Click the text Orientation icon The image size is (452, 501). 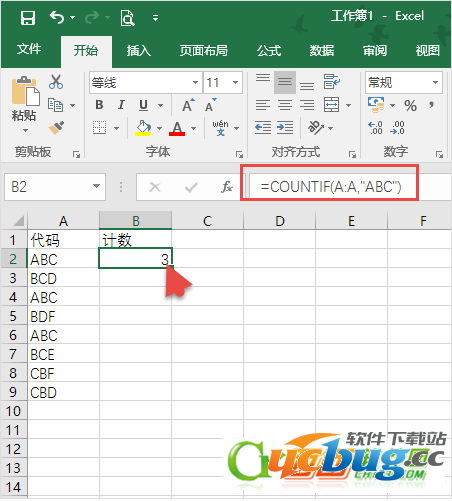[316, 127]
